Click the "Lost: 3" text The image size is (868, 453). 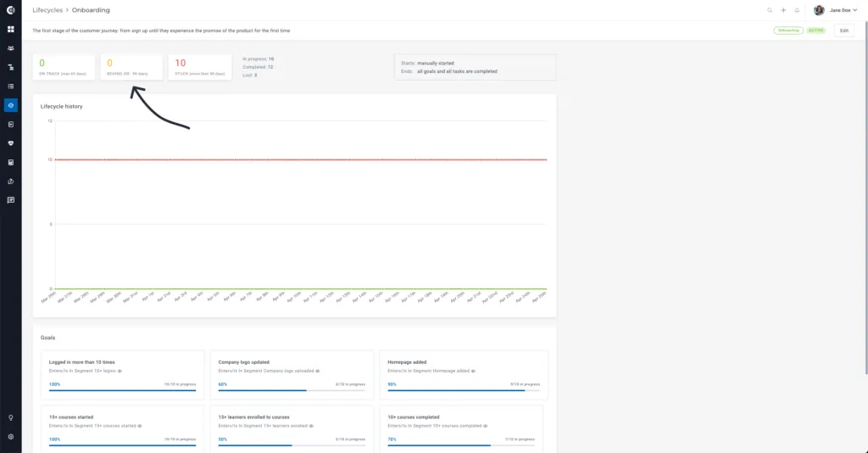point(250,75)
